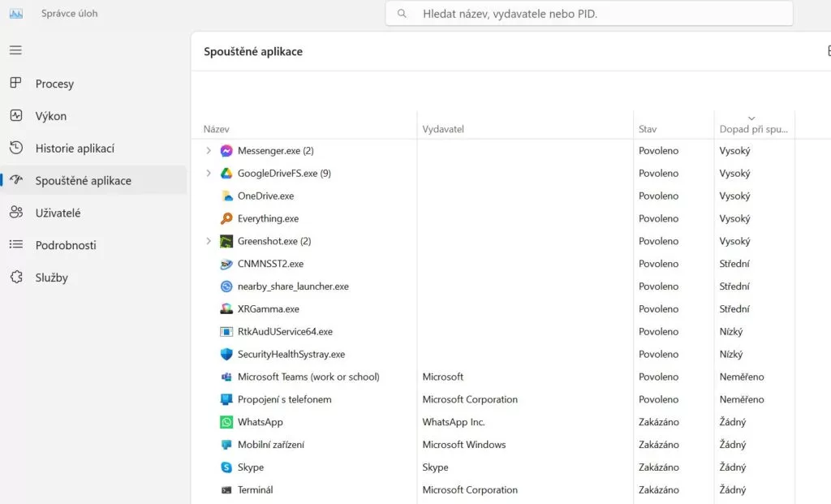Click the Greenshot app icon

226,241
